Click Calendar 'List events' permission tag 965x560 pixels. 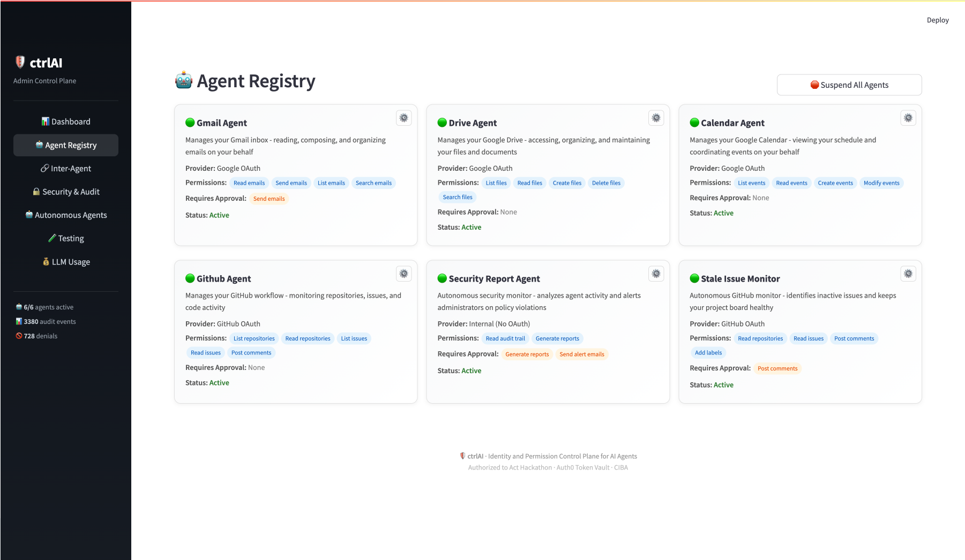point(751,183)
